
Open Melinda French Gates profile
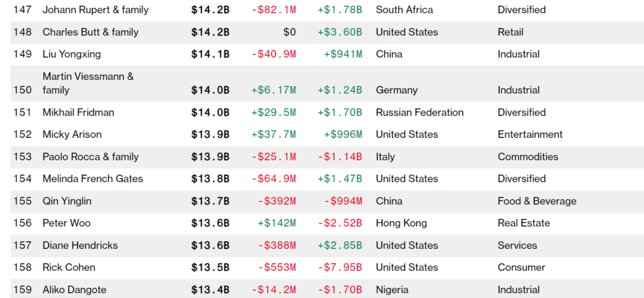click(93, 179)
